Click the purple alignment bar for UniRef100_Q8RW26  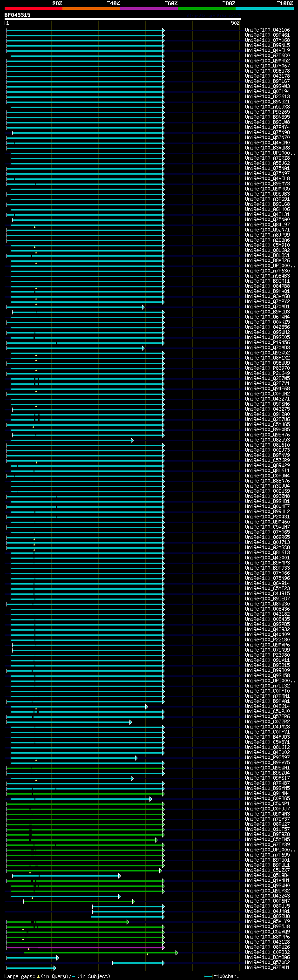click(x=86, y=947)
